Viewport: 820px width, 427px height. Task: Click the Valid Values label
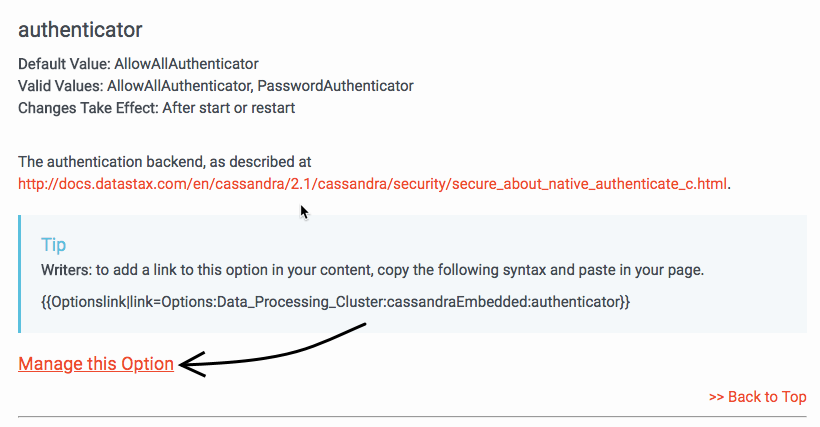60,86
